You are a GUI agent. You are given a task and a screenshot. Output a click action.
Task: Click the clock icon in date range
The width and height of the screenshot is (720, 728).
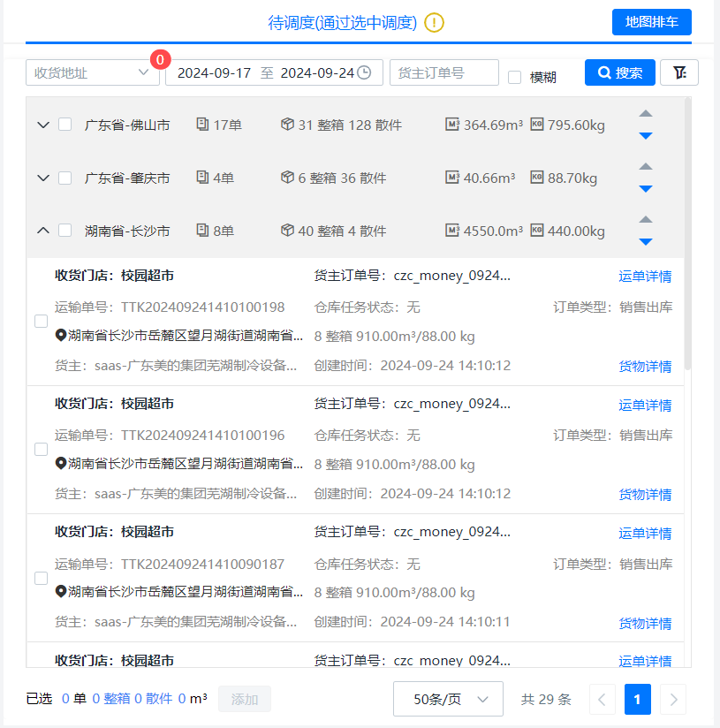[364, 72]
